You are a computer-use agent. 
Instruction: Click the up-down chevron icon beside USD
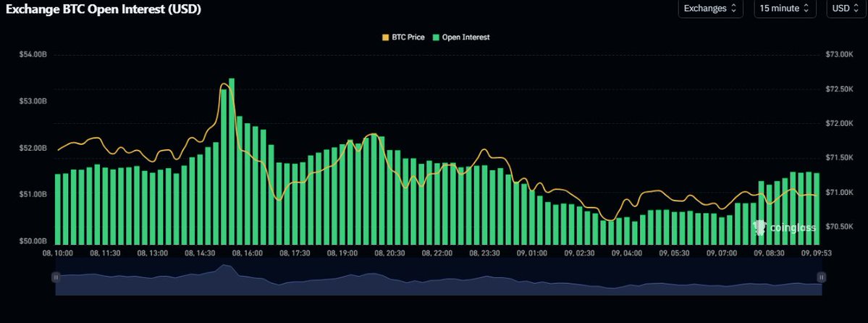coord(856,9)
